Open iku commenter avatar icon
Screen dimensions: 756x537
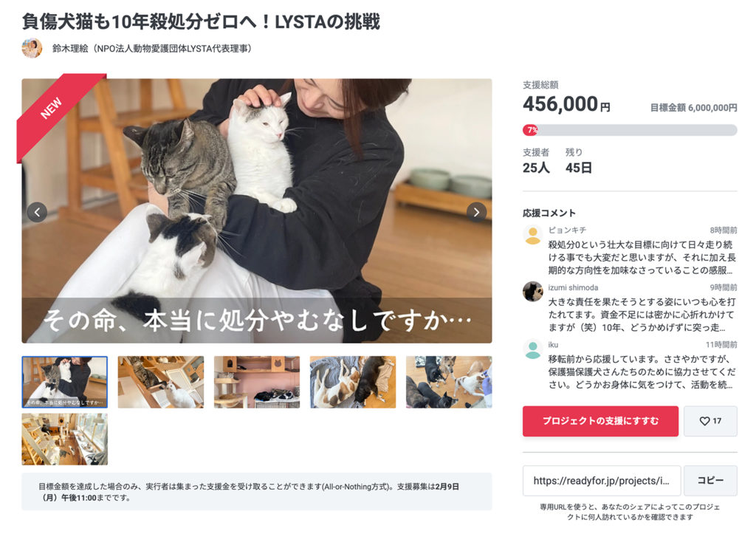(533, 349)
